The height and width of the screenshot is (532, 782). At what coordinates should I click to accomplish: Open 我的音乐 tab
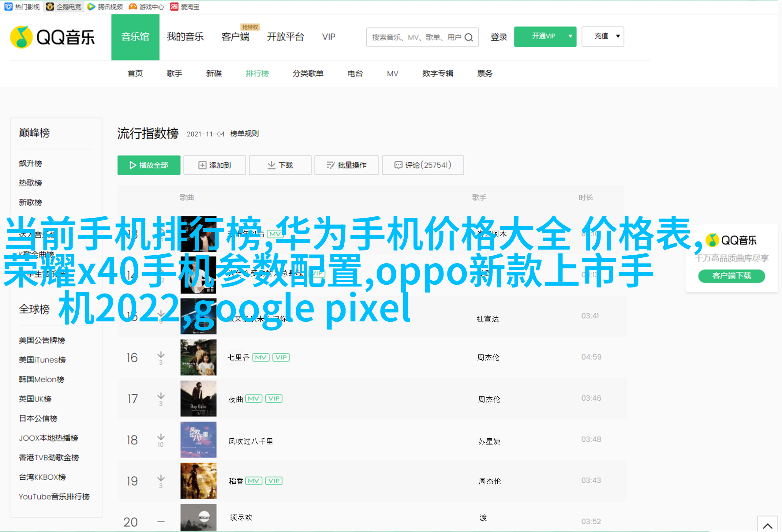click(x=185, y=37)
